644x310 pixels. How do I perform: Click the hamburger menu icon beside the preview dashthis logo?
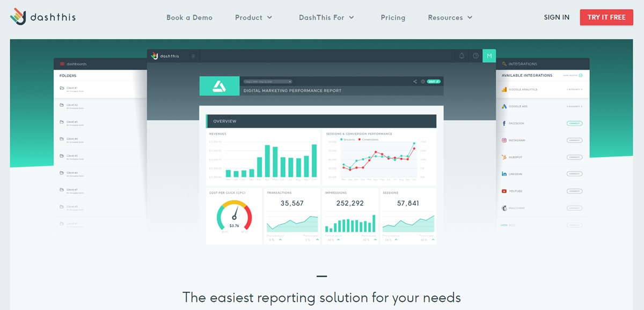[x=193, y=56]
